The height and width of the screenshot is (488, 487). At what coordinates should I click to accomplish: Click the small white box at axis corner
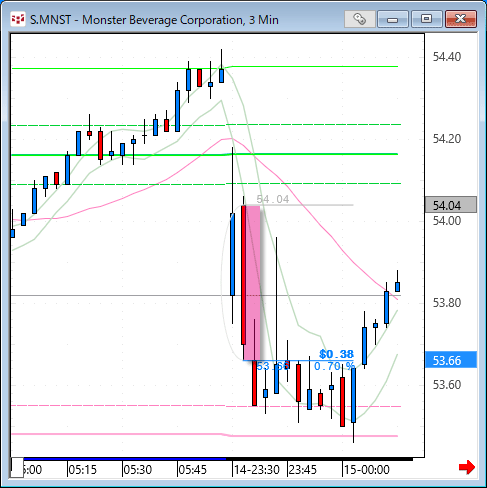tap(17, 468)
